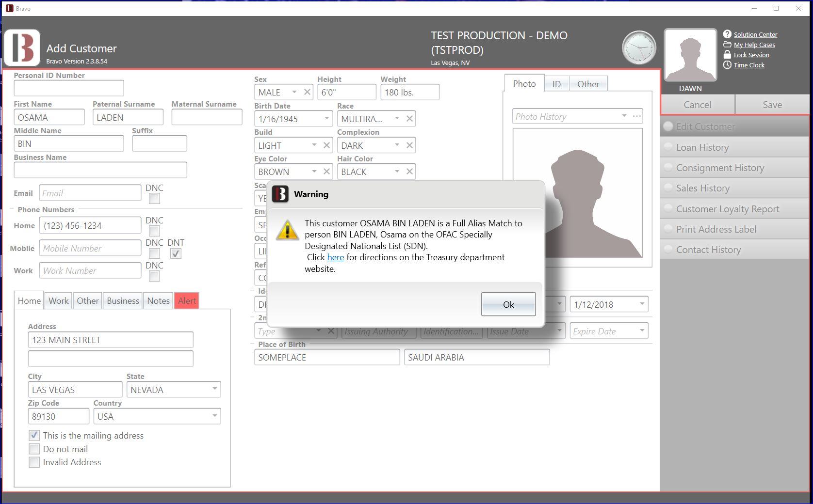Toggle the Home phone DNC checkbox
813x504 pixels.
pyautogui.click(x=154, y=231)
